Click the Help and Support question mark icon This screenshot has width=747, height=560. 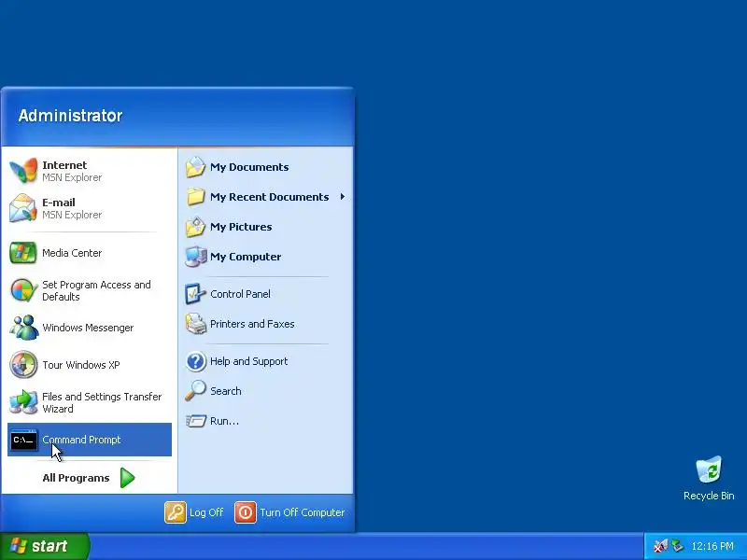click(195, 361)
